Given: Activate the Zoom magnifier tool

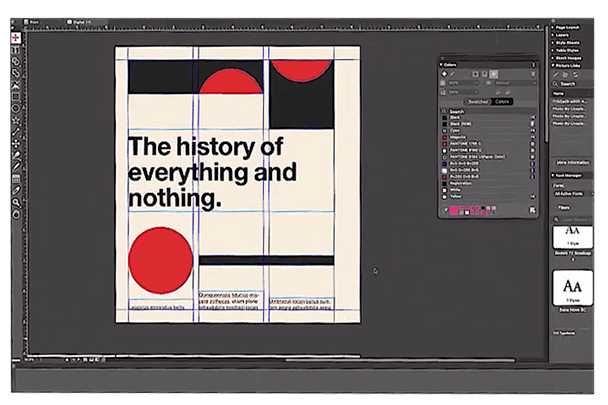Looking at the screenshot, I should 16,203.
